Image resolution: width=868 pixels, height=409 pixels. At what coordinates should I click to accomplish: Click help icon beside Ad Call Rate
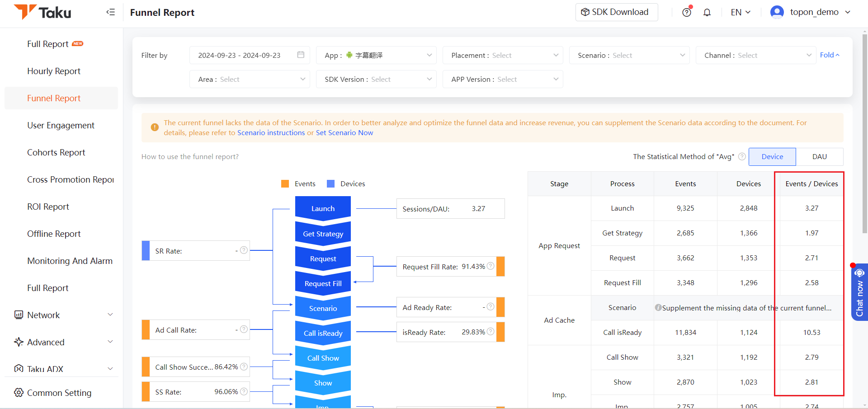(244, 329)
